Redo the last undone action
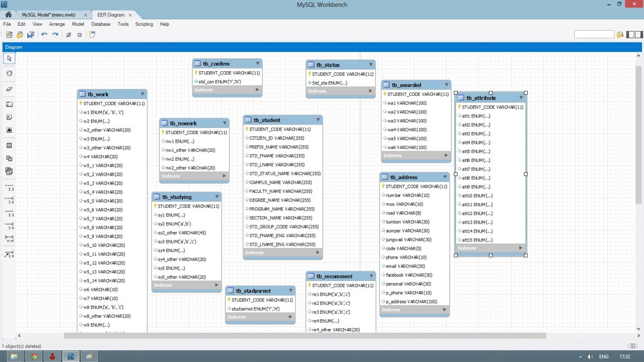This screenshot has height=362, width=644. pos(55,35)
